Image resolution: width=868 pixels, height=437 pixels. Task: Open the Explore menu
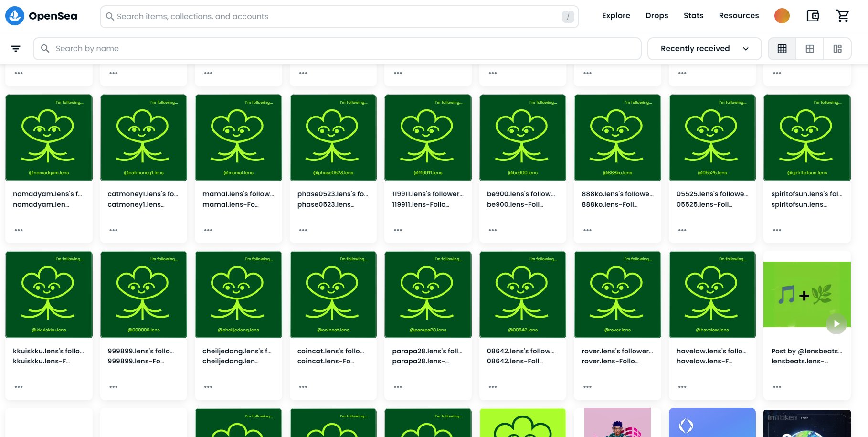coord(616,16)
